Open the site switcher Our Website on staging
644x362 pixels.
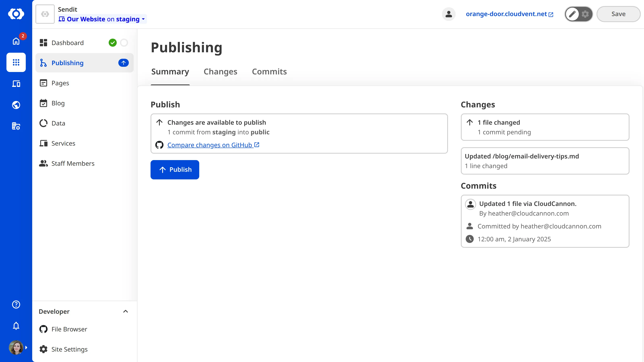(x=102, y=19)
